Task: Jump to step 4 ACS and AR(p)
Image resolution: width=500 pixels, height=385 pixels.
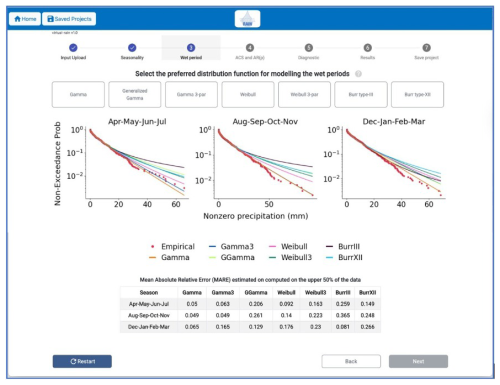Action: (250, 52)
